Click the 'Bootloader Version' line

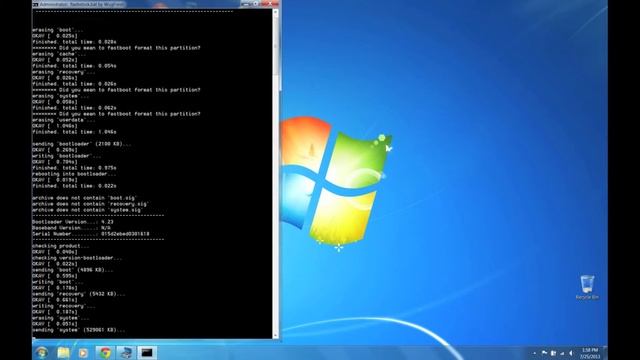(x=73, y=222)
